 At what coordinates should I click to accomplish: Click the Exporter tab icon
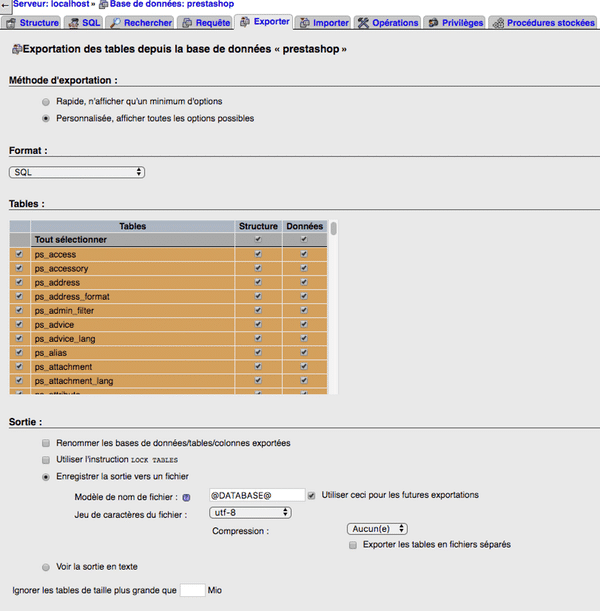click(245, 22)
